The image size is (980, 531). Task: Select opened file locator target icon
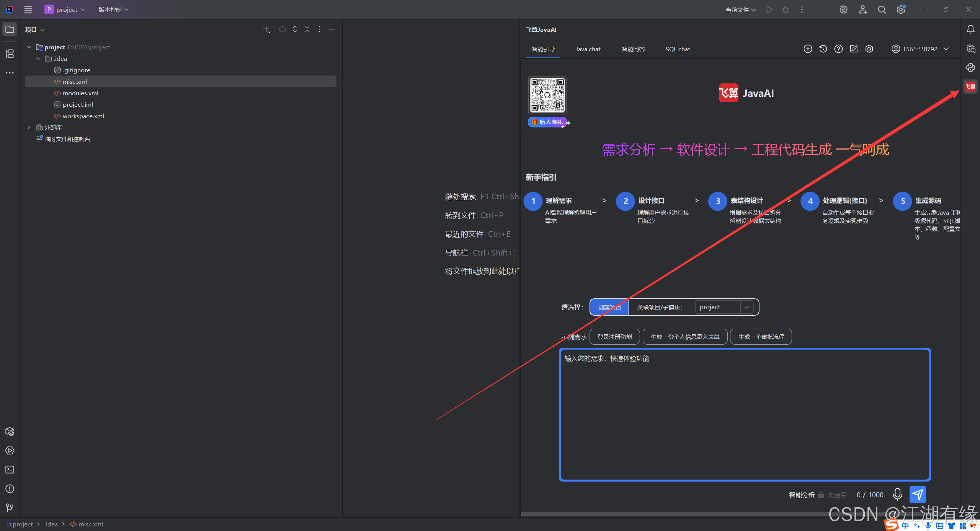[283, 29]
